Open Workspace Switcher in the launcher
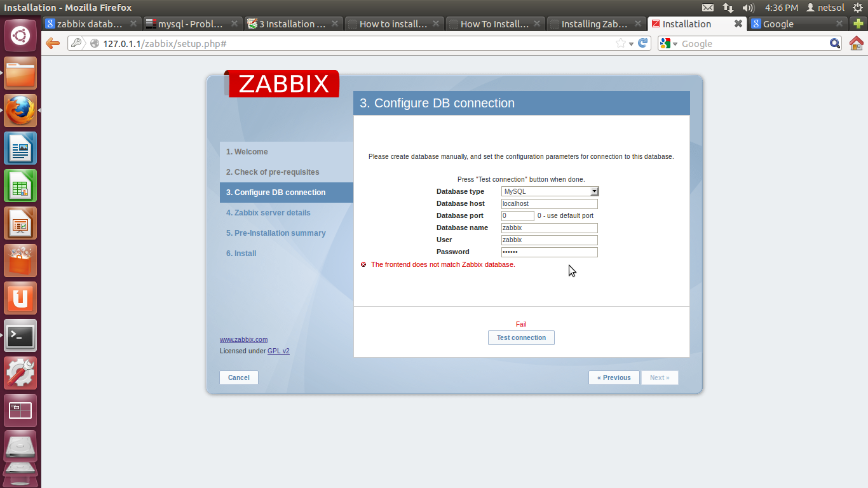Viewport: 868px width, 488px height. (20, 411)
